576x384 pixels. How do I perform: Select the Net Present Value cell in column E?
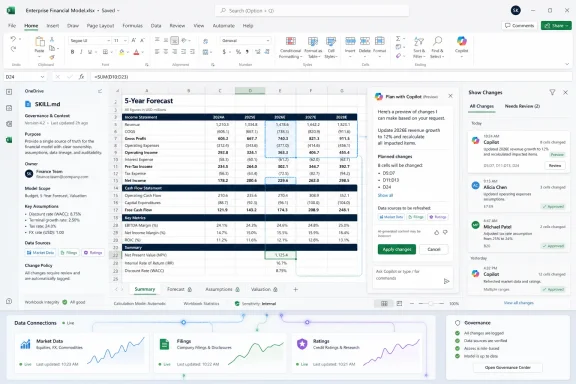(x=281, y=255)
